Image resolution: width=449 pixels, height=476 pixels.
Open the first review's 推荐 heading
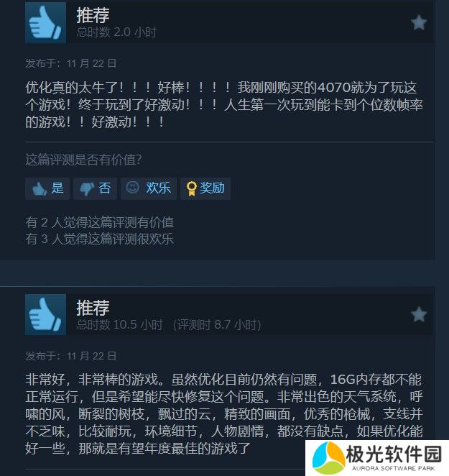pyautogui.click(x=93, y=15)
